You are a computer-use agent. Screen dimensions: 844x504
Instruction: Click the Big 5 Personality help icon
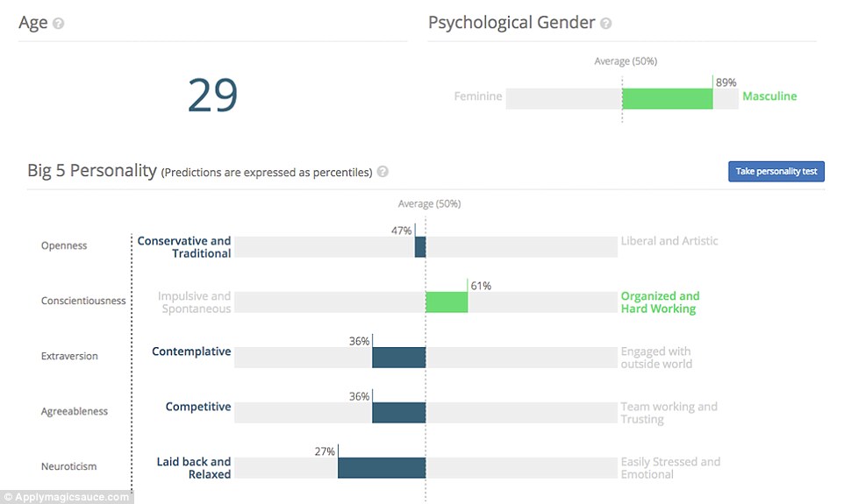tap(383, 172)
